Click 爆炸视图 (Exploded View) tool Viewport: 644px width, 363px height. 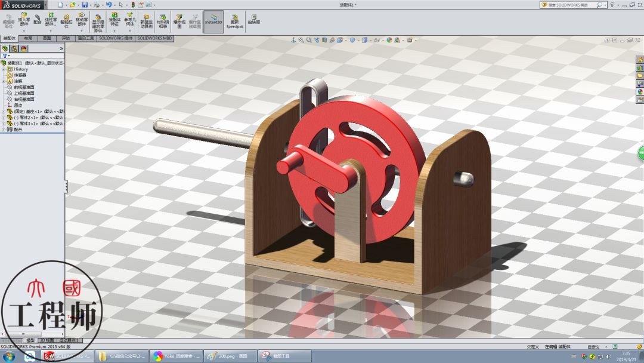pyautogui.click(x=179, y=21)
